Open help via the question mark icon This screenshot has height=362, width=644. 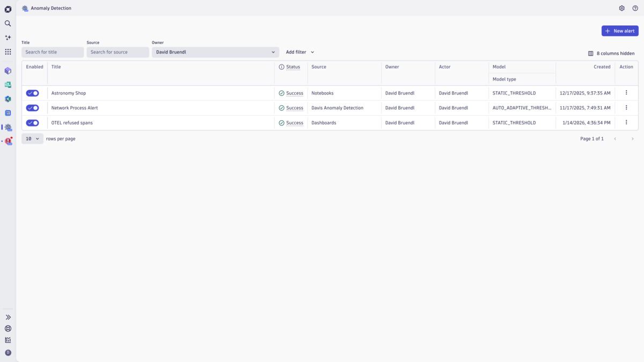coord(635,8)
